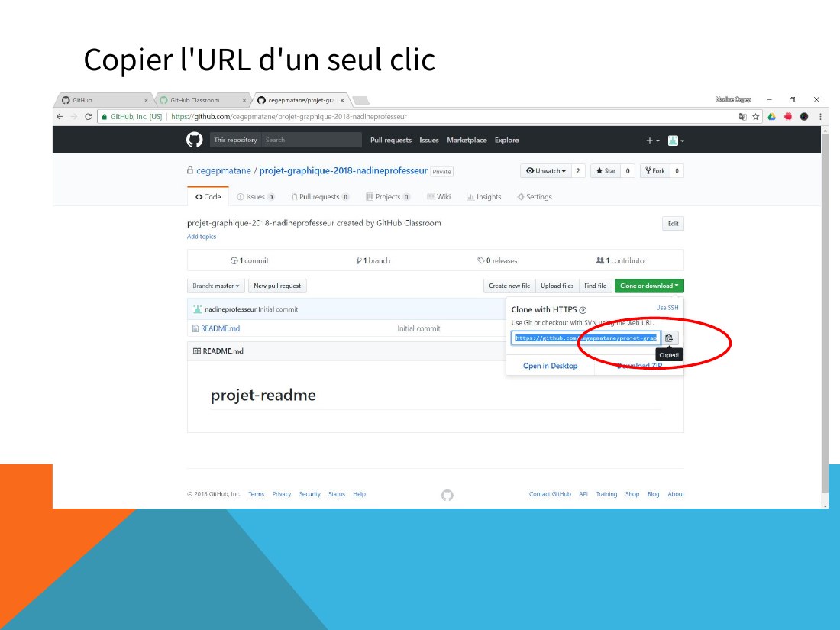This screenshot has height=630, width=840.
Task: Click the Google Drive extension icon
Action: tap(772, 116)
